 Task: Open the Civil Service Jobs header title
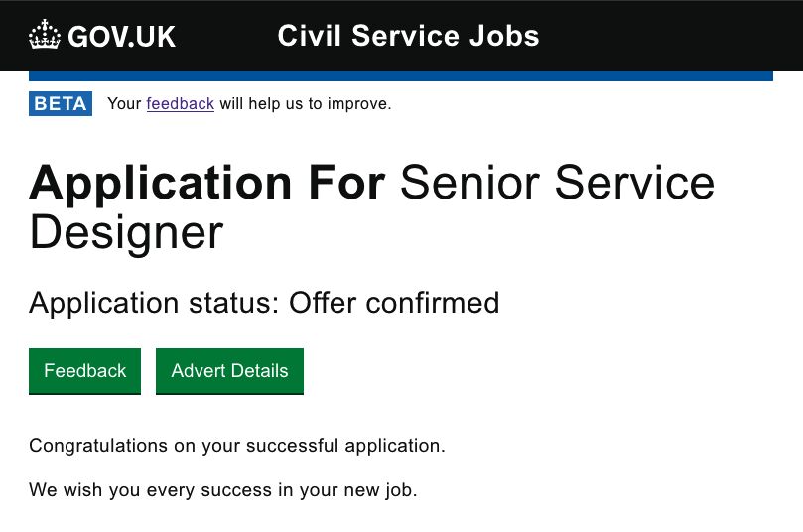(408, 37)
